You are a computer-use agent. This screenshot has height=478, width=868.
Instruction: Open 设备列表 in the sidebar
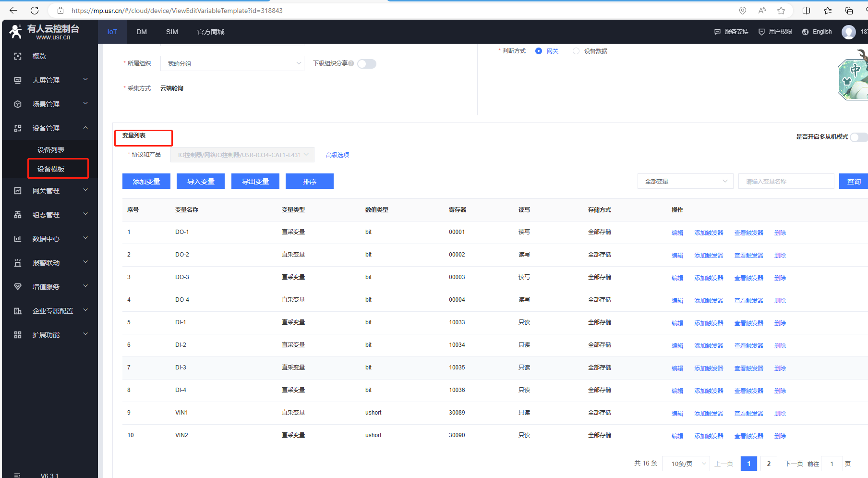pos(51,150)
